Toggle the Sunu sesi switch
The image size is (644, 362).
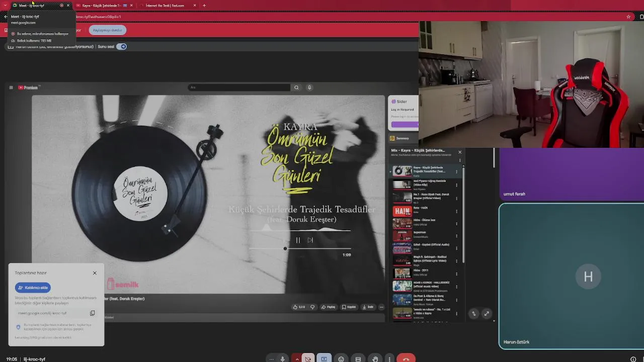click(x=122, y=46)
